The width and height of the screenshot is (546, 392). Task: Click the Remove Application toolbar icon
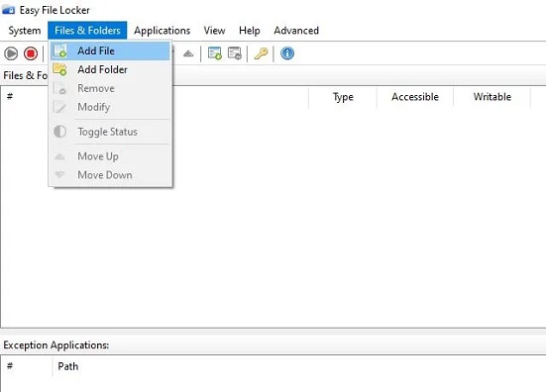(235, 53)
